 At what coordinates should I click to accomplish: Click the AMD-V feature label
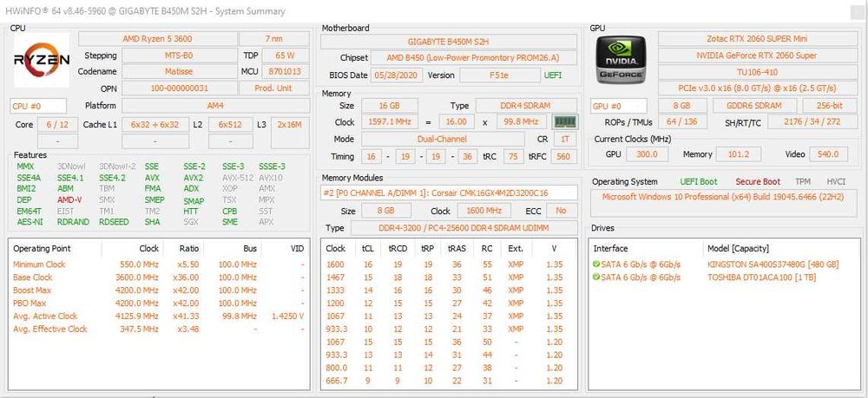(69, 199)
